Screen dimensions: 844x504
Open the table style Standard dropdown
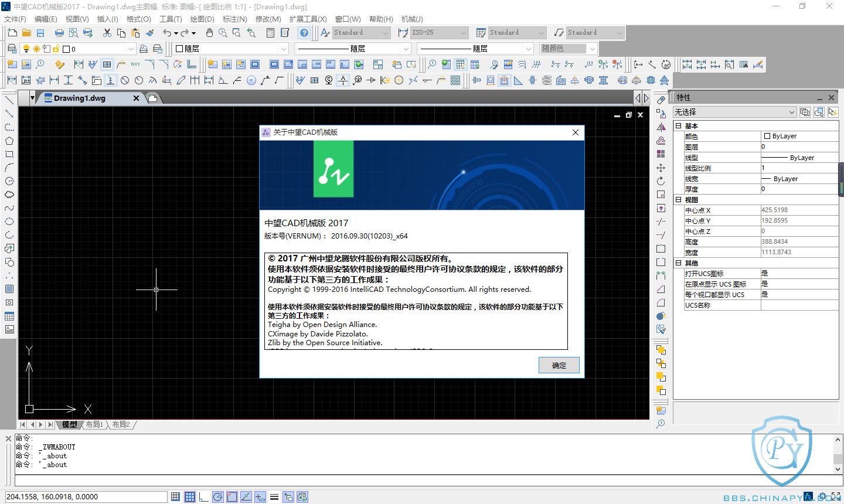517,33
